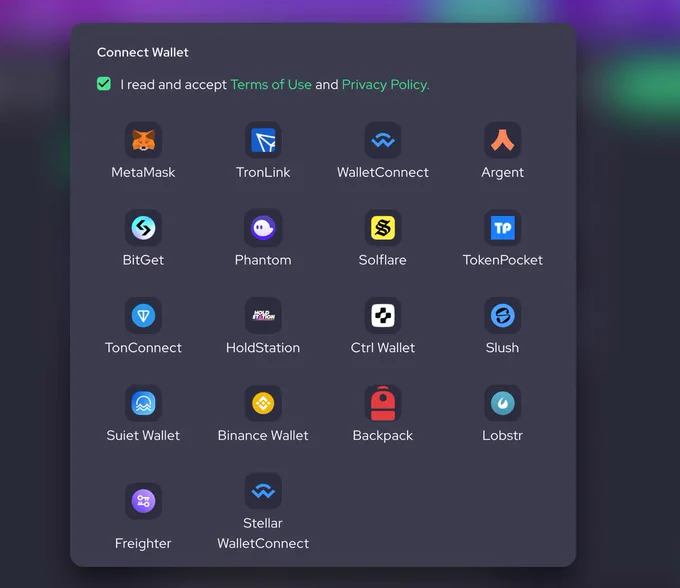The image size is (680, 588).
Task: Select the TonConnect diamond icon
Action: [x=144, y=315]
